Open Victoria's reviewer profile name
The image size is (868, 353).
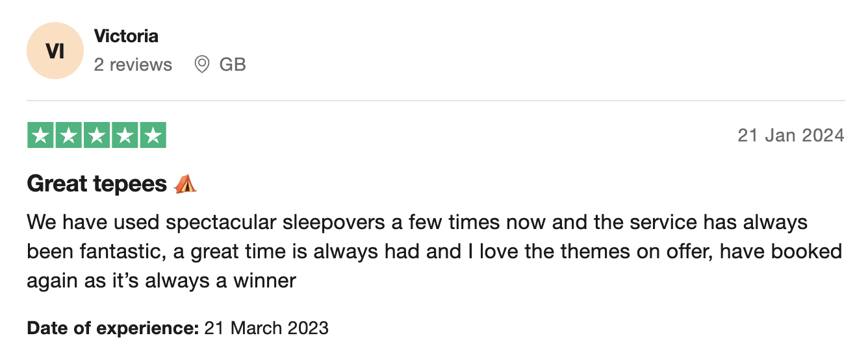[126, 36]
